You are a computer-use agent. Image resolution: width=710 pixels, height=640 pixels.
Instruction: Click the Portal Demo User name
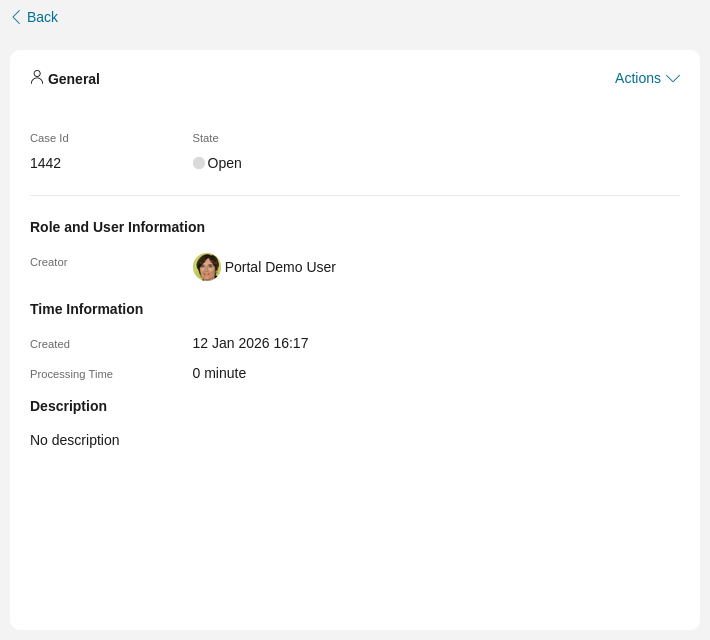point(280,267)
